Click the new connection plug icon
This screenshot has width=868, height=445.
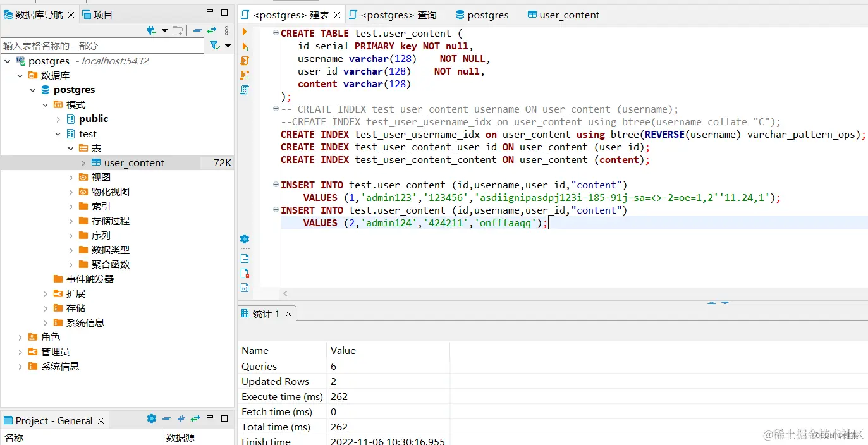tap(151, 30)
